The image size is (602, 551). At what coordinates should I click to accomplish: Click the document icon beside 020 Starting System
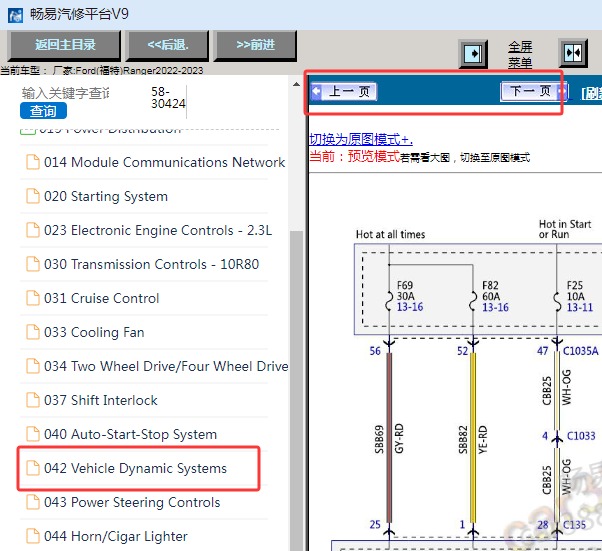[33, 196]
